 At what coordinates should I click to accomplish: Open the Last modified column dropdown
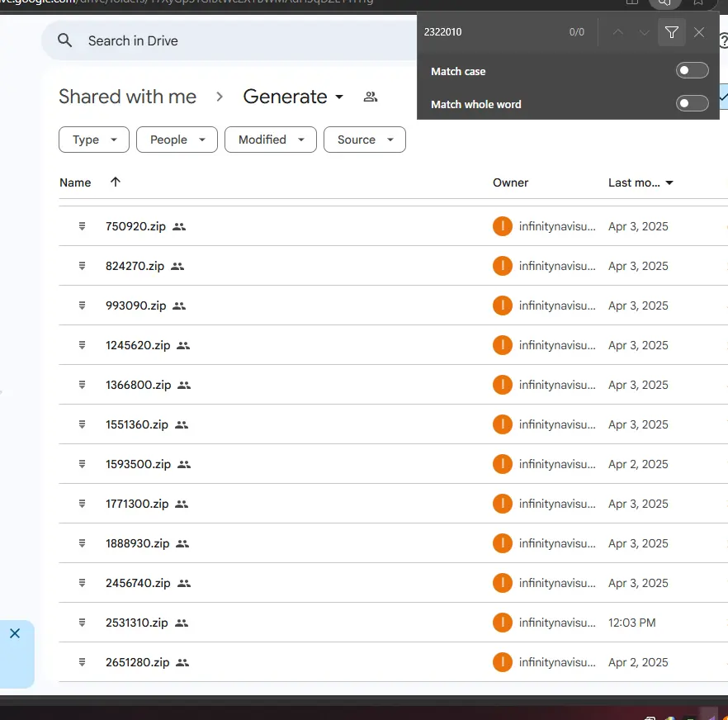669,182
